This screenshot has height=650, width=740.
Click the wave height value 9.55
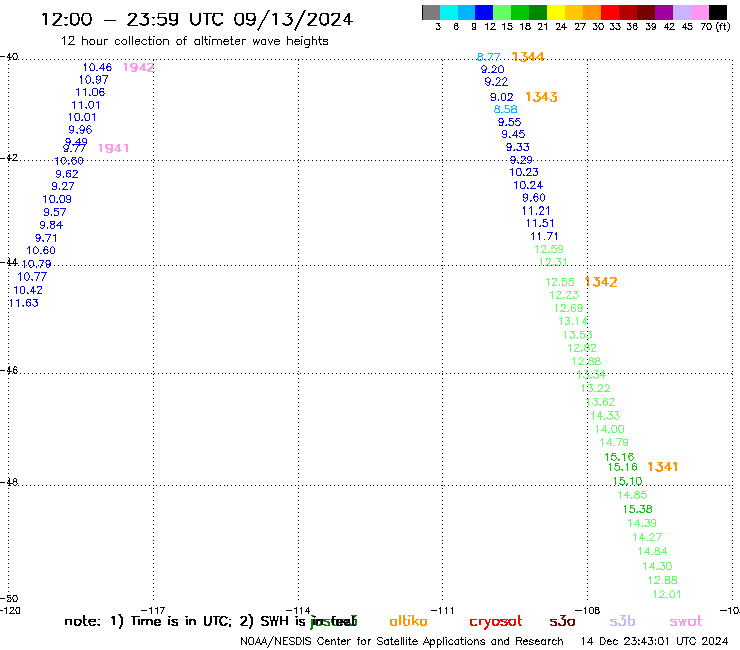[509, 122]
